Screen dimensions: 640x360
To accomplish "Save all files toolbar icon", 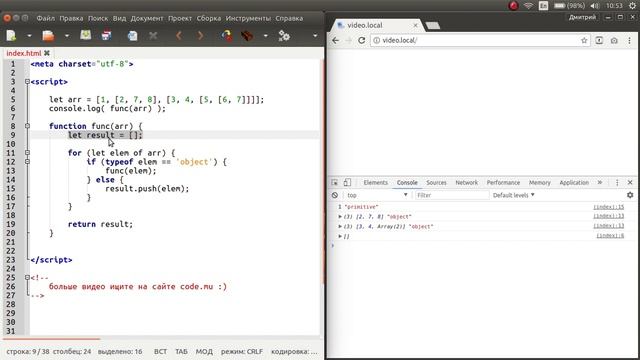I will tap(107, 36).
